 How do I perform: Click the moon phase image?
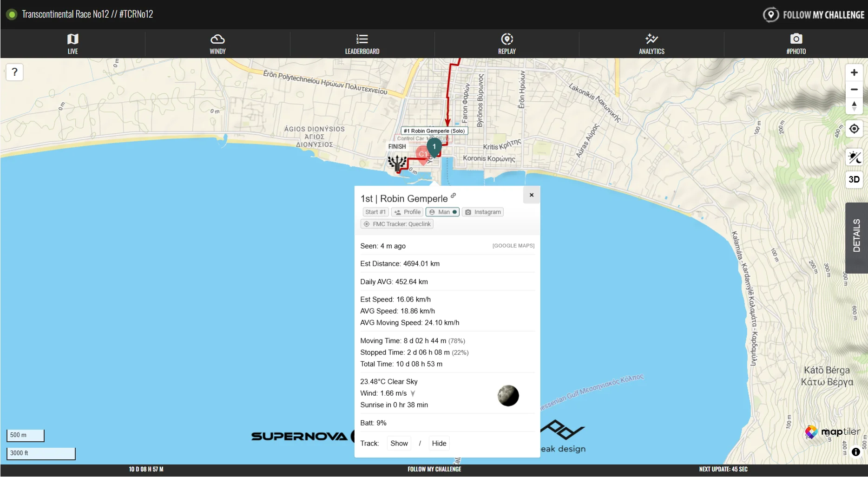pos(508,396)
